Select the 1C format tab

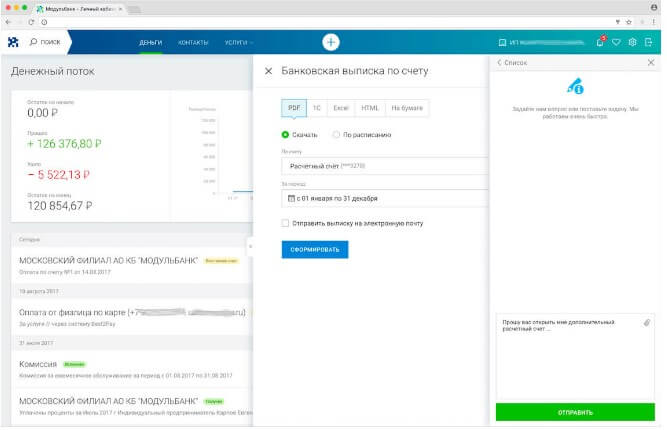[x=317, y=108]
